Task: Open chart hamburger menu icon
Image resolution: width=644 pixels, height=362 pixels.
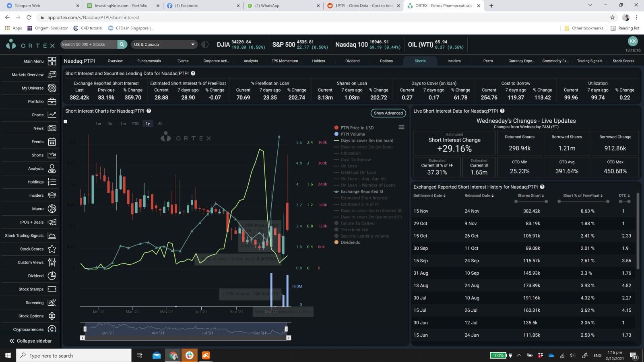Action: (x=401, y=127)
